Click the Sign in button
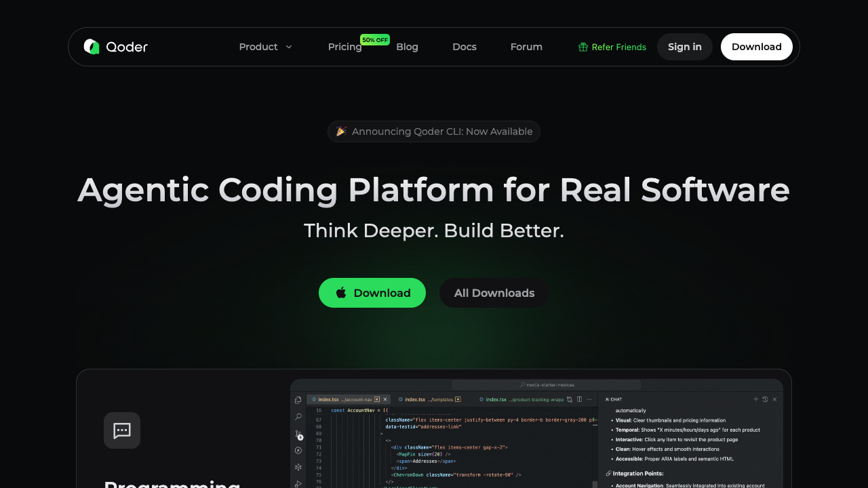This screenshot has height=488, width=868. click(684, 47)
